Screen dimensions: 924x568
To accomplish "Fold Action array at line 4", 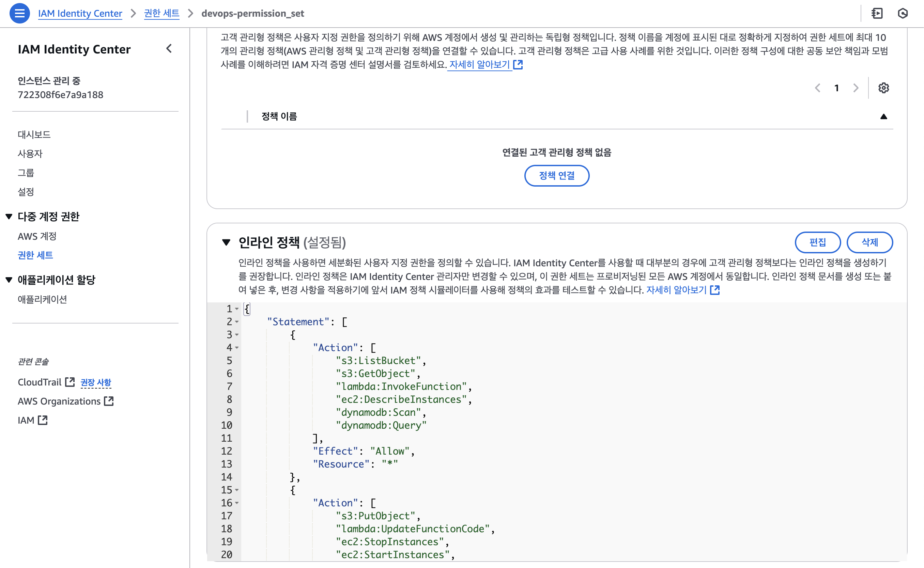I will click(x=237, y=348).
